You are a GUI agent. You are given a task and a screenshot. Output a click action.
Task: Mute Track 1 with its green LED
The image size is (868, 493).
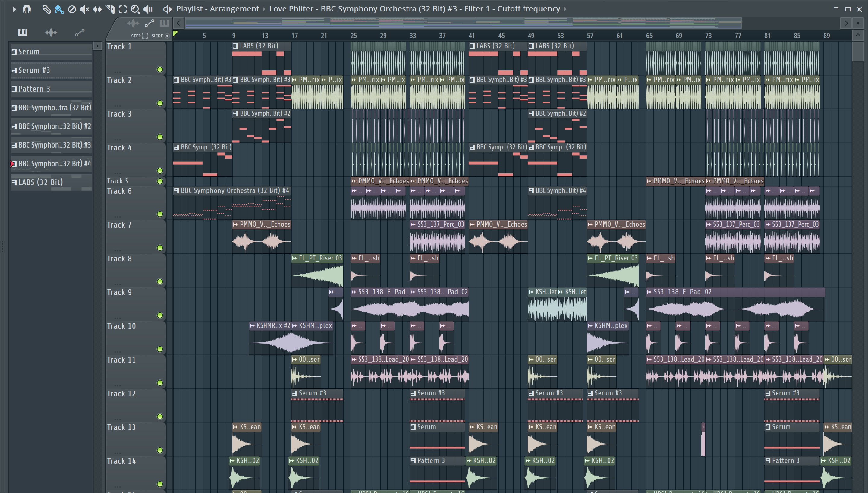point(160,69)
